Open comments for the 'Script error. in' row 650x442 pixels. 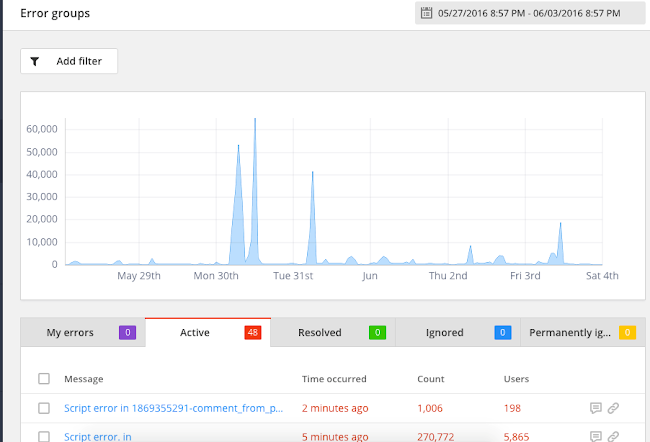click(596, 436)
